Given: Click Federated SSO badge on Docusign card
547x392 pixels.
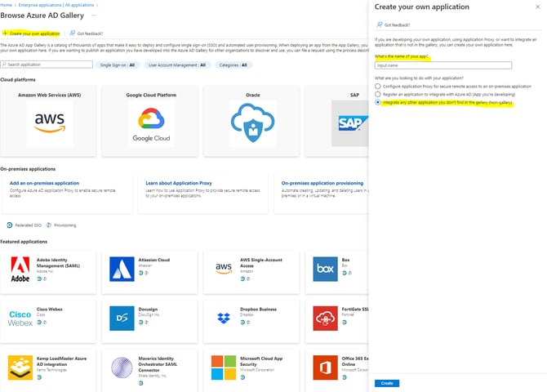Looking at the screenshot, I should (141, 323).
